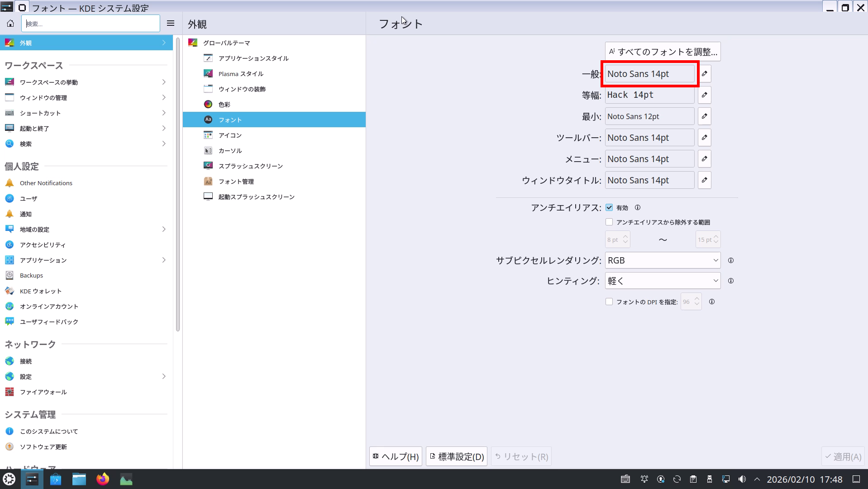Click the edit pencil for ウィンドウタイトル font
This screenshot has width=868, height=489.
704,180
